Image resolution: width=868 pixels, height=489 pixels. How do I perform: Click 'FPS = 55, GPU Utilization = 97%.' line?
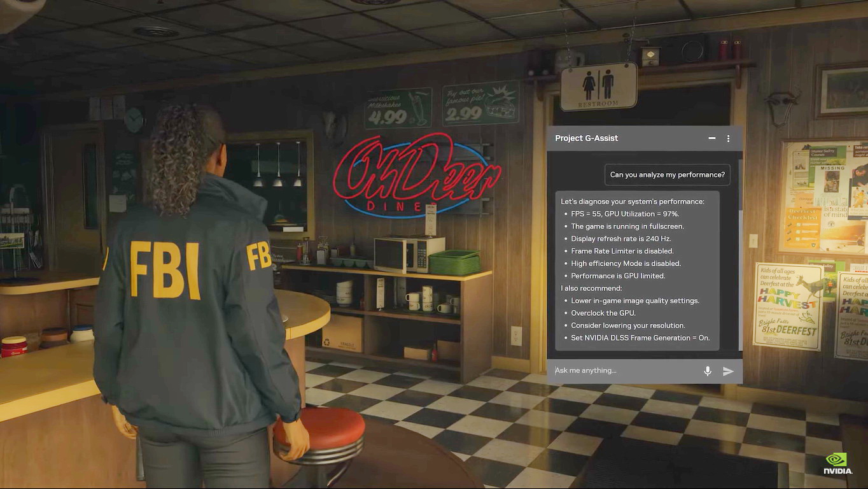click(x=625, y=214)
